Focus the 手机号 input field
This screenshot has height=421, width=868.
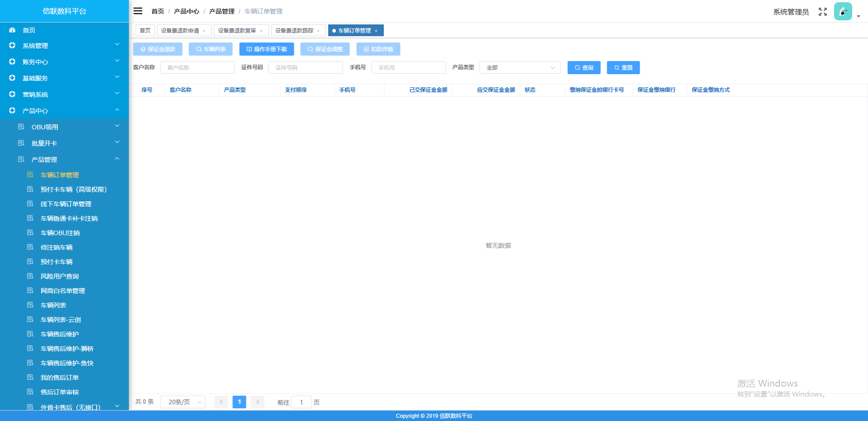409,67
